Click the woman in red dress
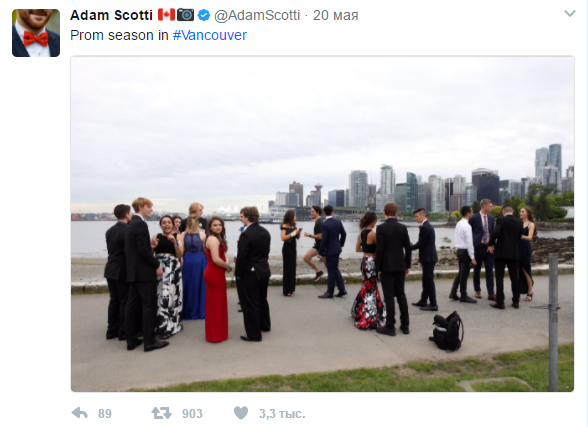Viewport: 588px width, 427px height. (x=216, y=279)
